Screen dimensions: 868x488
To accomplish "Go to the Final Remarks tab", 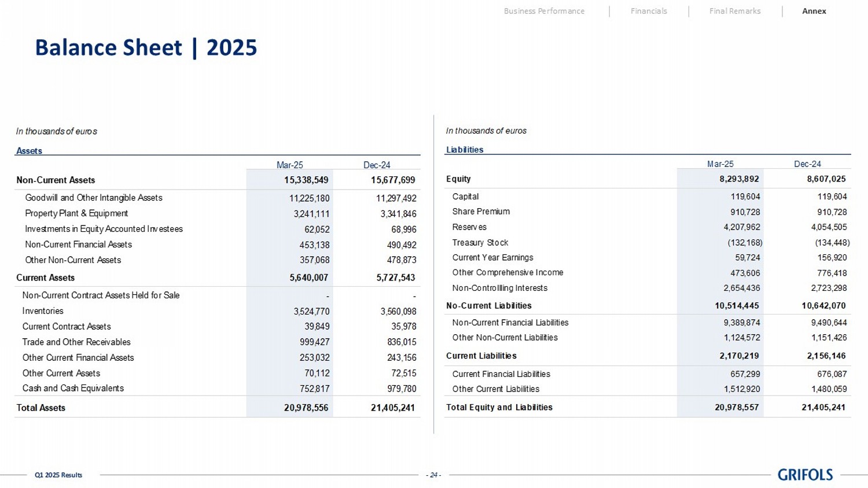I will click(x=735, y=11).
